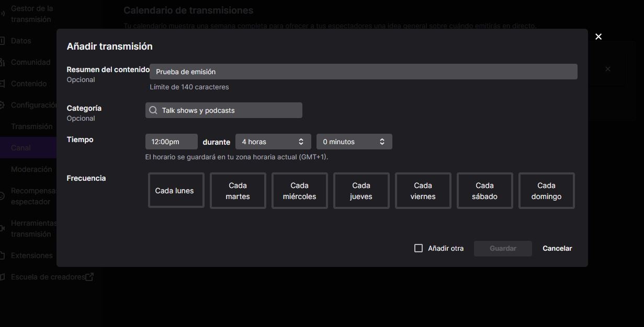This screenshot has width=644, height=327.
Task: Click Cancelar to discard the stream
Action: [557, 249]
